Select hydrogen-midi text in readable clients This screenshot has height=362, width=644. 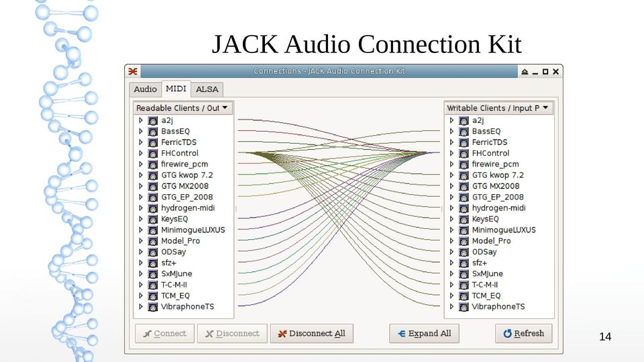[x=188, y=208]
